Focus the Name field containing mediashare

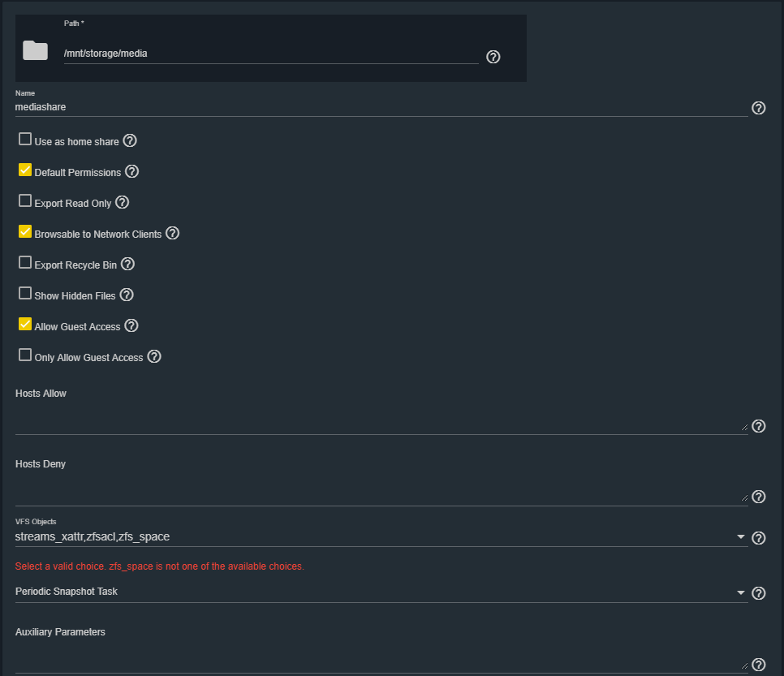[x=381, y=107]
